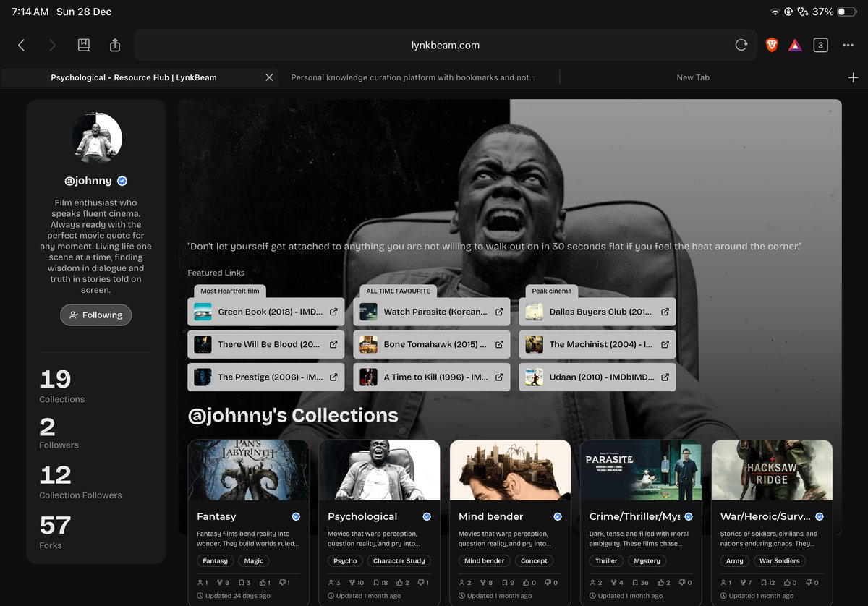Select the Psycho tag chip

(x=345, y=560)
